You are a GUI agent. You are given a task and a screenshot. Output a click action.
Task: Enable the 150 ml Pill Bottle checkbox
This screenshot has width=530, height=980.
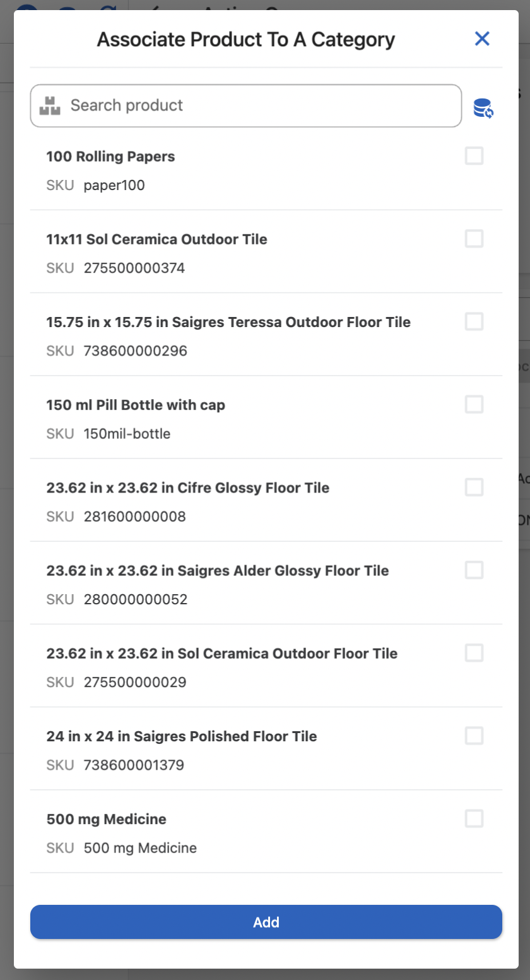[x=474, y=404]
